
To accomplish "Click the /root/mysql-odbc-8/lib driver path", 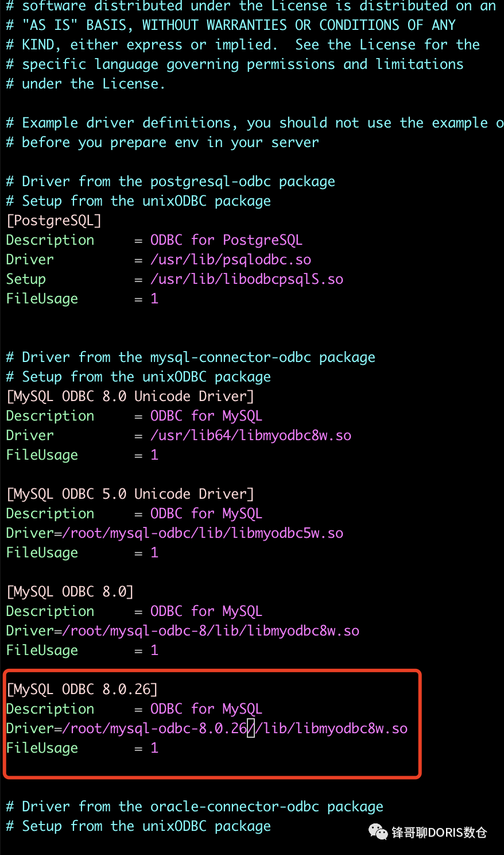I will pos(211,631).
